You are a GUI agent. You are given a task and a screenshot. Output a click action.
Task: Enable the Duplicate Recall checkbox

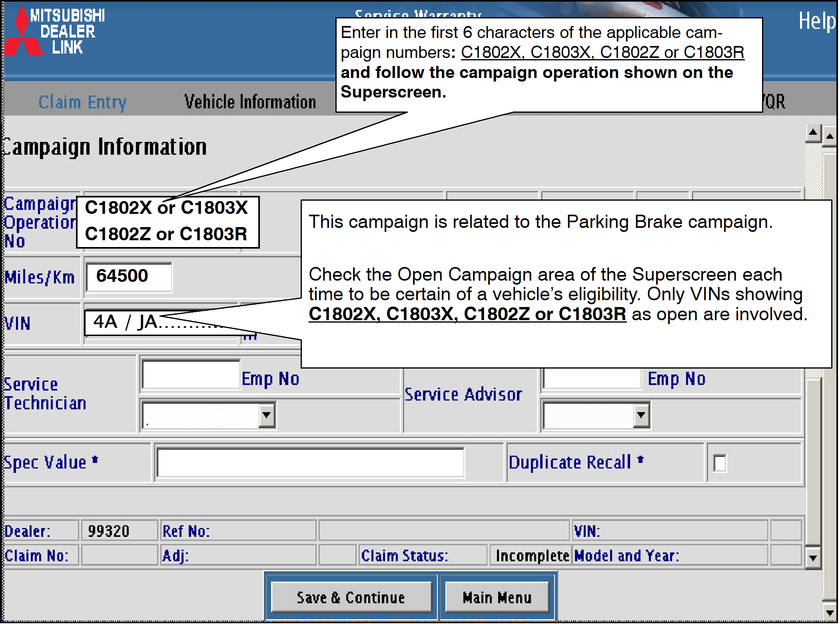pos(719,463)
